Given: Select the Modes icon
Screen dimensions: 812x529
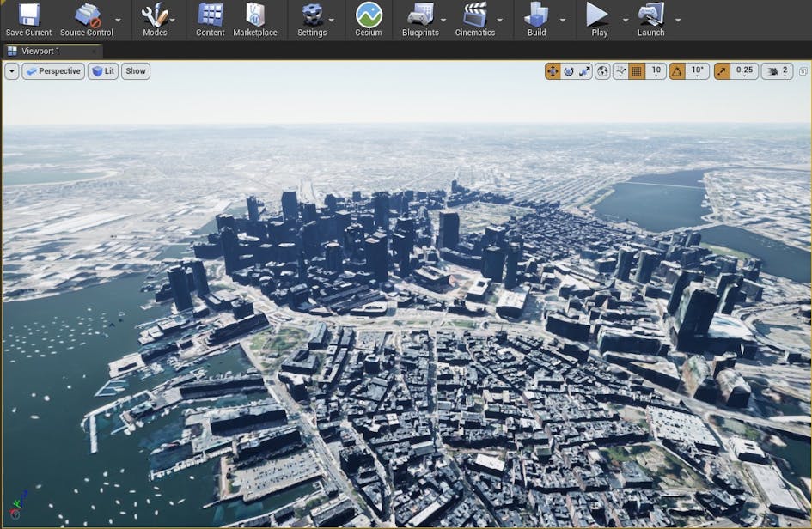Looking at the screenshot, I should (155, 19).
